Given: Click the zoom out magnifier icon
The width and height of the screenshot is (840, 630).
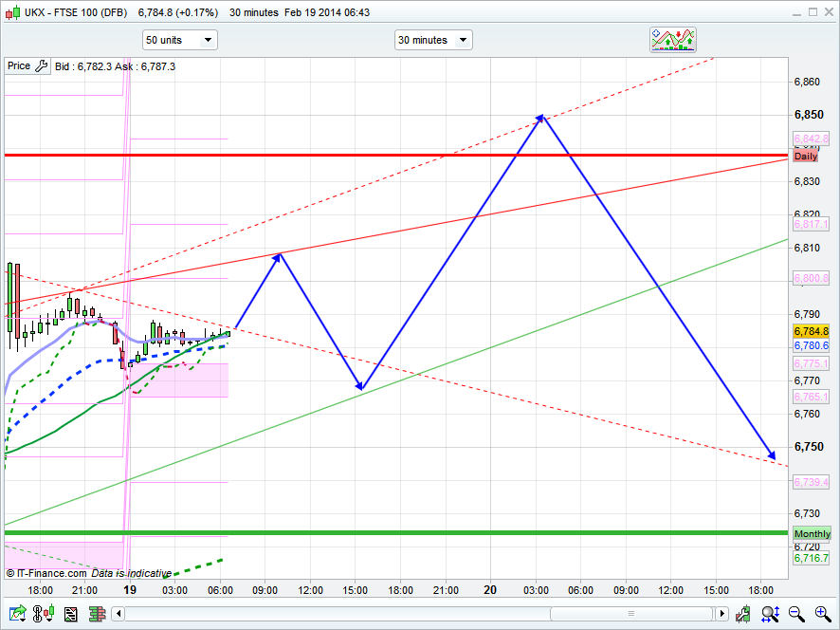Looking at the screenshot, I should pyautogui.click(x=796, y=614).
